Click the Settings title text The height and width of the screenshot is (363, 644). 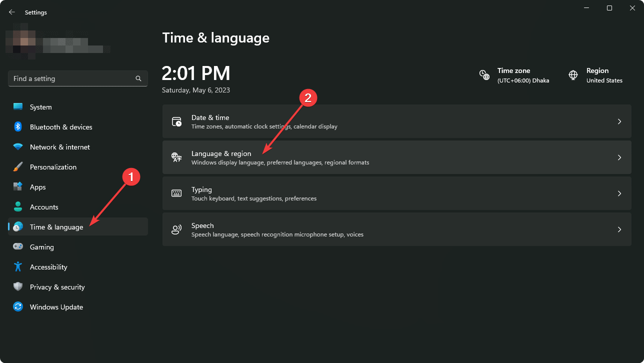pos(36,12)
